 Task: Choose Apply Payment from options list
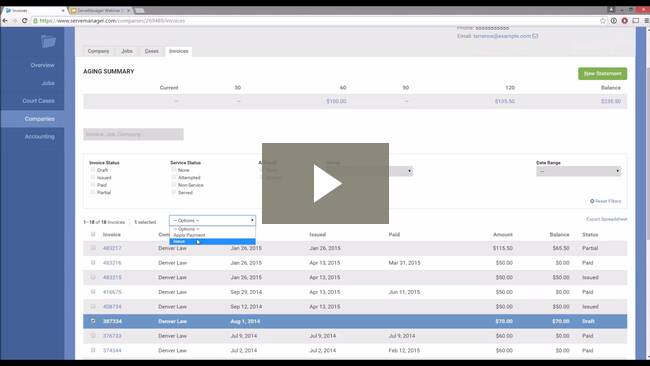click(x=189, y=235)
